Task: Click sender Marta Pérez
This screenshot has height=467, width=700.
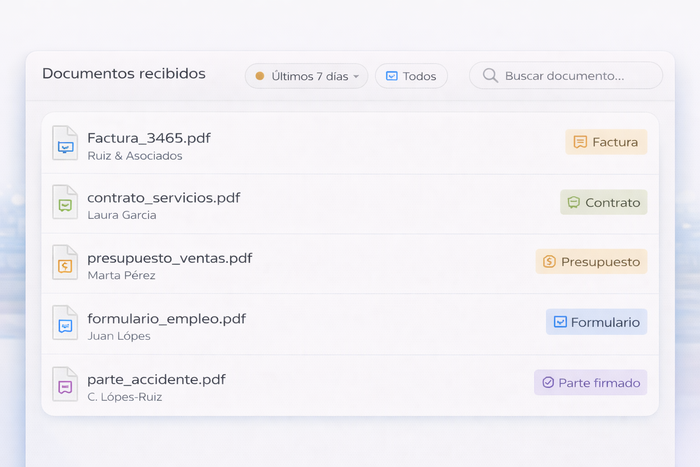Action: 121,275
